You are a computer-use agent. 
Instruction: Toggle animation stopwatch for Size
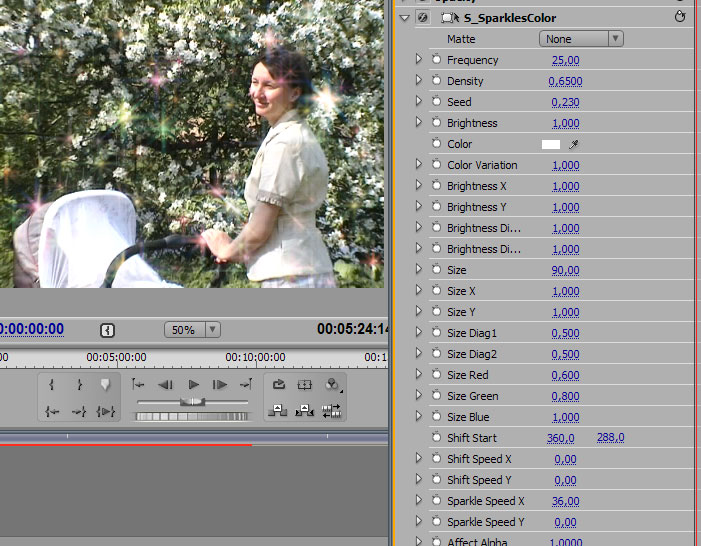point(437,270)
